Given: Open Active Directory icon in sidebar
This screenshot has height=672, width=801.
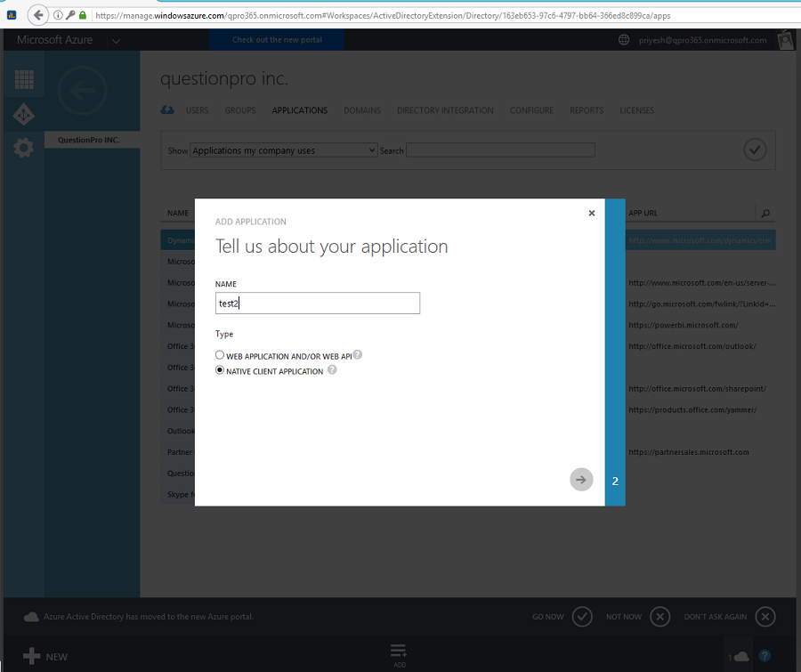Looking at the screenshot, I should (x=24, y=114).
